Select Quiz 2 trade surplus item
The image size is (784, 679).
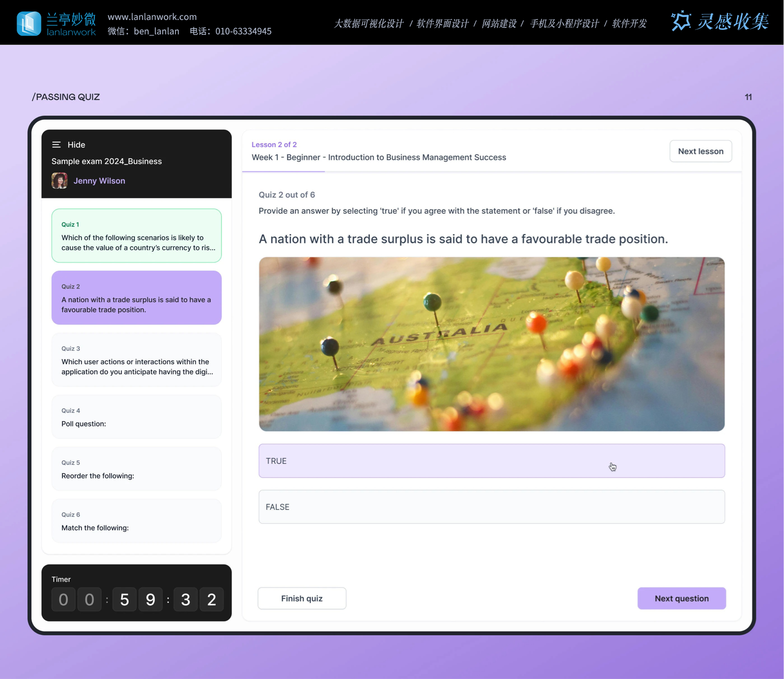pyautogui.click(x=136, y=298)
